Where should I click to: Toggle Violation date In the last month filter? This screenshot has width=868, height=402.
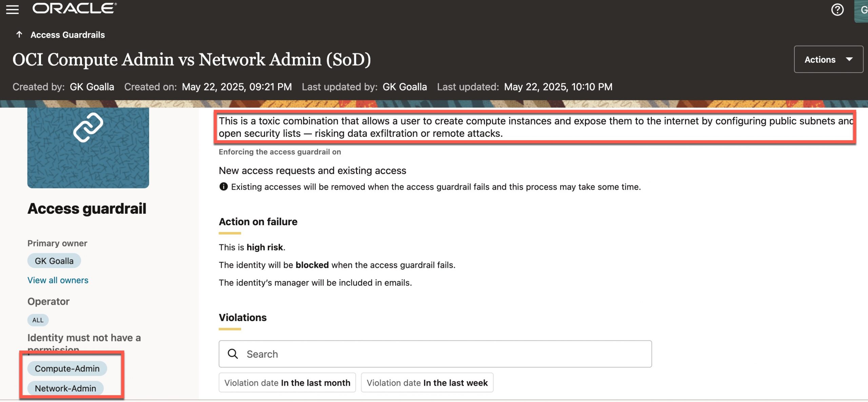(287, 383)
